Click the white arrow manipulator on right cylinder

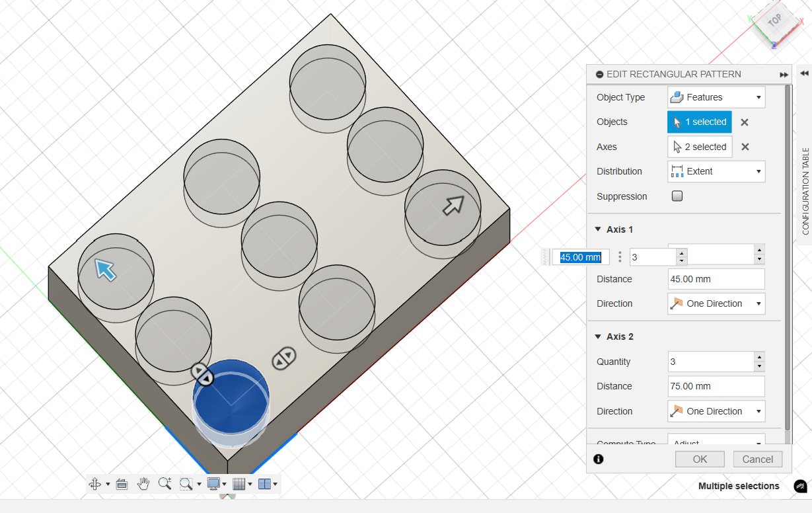pyautogui.click(x=453, y=205)
